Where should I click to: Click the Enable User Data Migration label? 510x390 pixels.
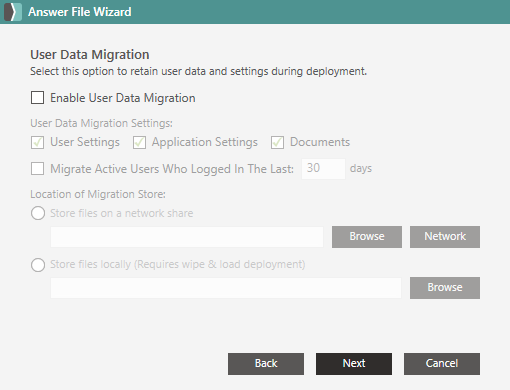(x=123, y=98)
